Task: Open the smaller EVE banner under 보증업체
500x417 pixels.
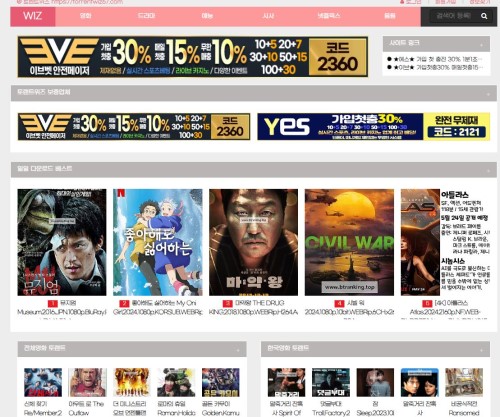Action: (134, 127)
